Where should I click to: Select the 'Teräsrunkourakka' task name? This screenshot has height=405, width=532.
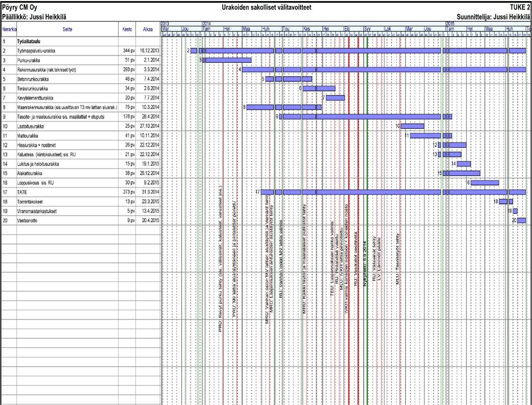tap(32, 88)
